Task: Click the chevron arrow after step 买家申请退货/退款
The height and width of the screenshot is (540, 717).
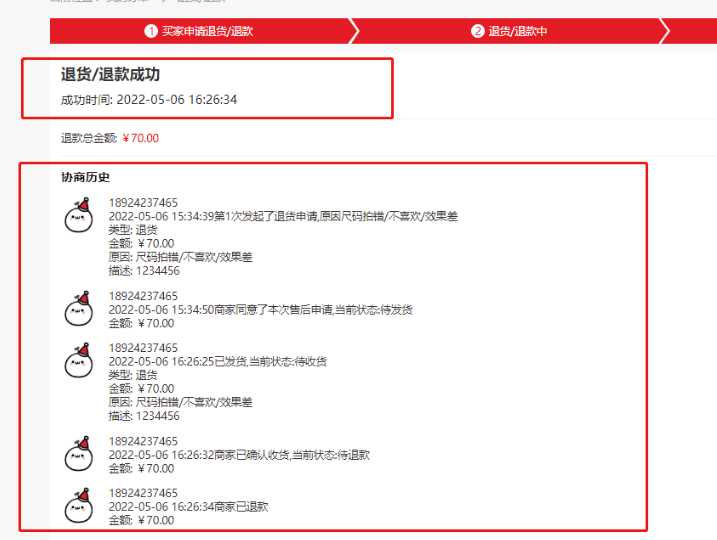Action: [353, 31]
